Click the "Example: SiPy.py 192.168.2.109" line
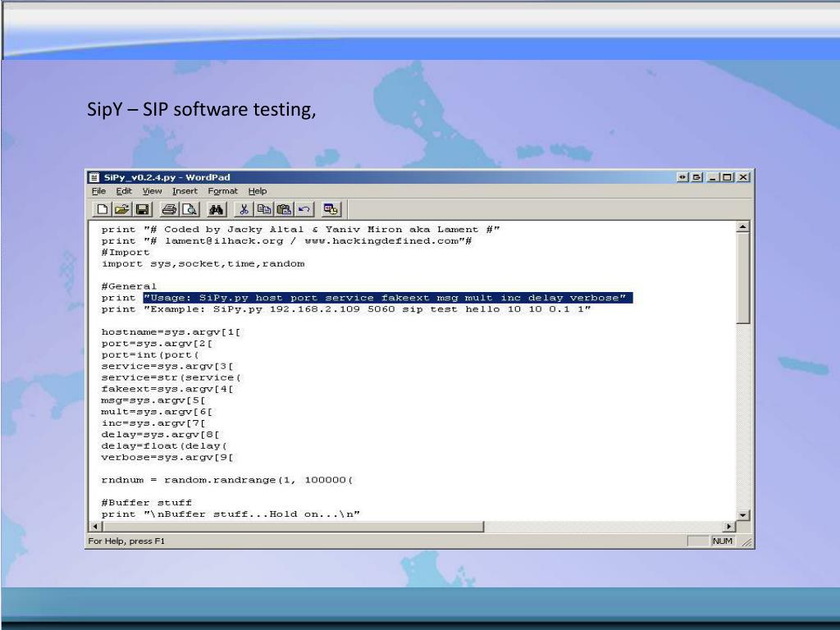The height and width of the screenshot is (630, 840). click(x=346, y=309)
